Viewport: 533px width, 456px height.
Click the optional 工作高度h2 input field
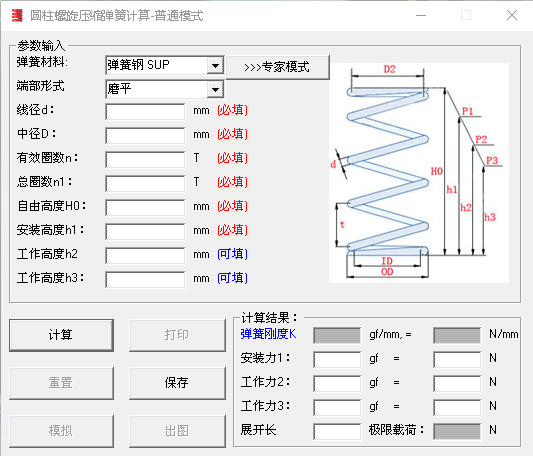(145, 256)
